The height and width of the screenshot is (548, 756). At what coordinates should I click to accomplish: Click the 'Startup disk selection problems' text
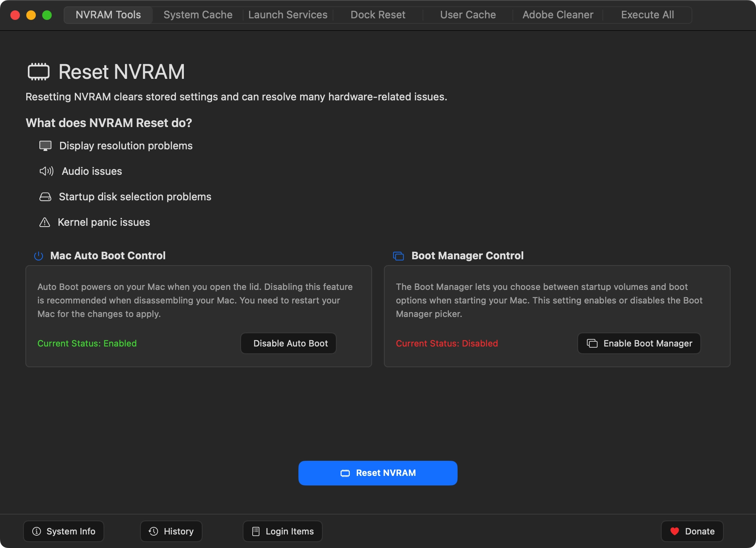tap(135, 197)
